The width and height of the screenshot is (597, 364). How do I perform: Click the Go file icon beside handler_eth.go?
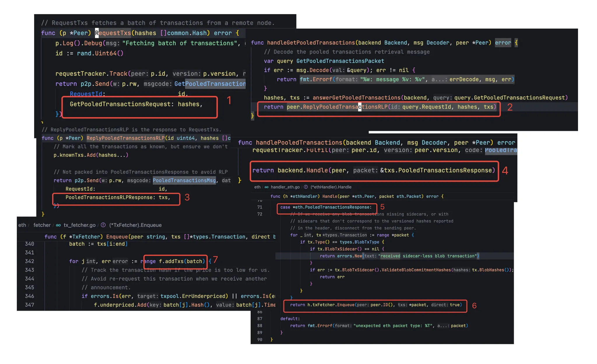pyautogui.click(x=266, y=187)
